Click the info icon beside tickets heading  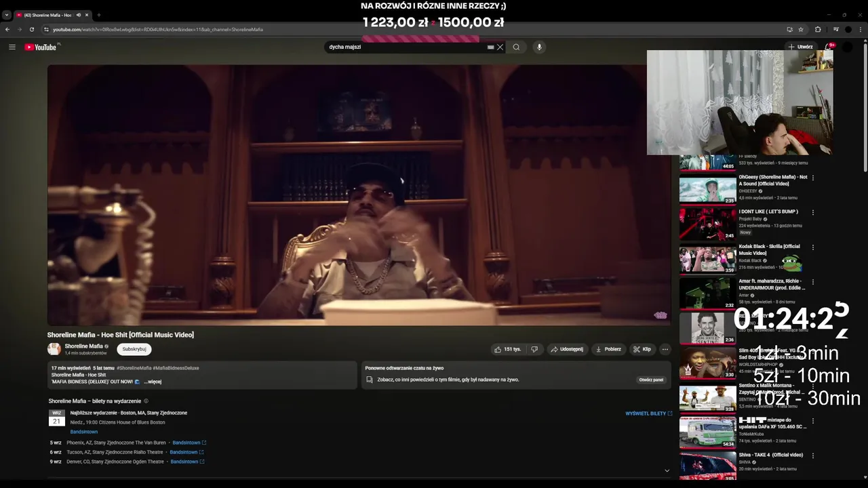click(146, 401)
